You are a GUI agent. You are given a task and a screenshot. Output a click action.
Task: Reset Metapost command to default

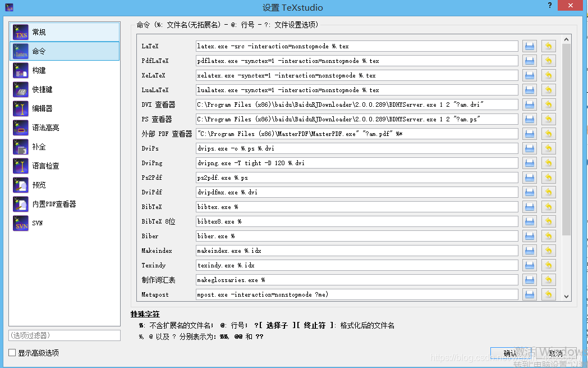point(548,294)
